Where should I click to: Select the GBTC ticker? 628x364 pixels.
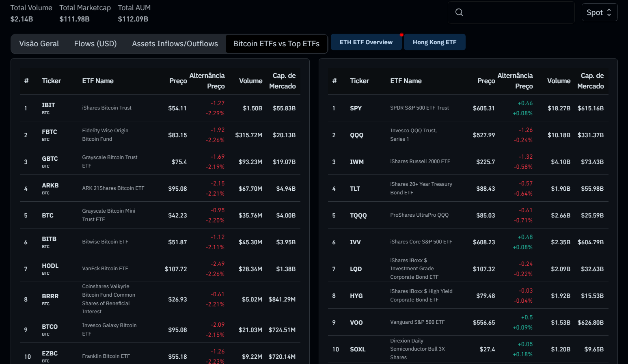50,159
